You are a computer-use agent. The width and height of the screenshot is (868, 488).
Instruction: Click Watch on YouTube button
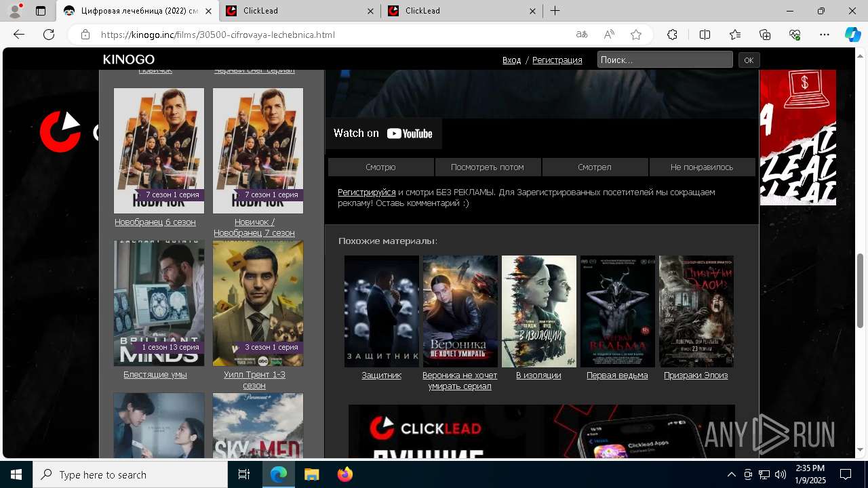point(383,134)
